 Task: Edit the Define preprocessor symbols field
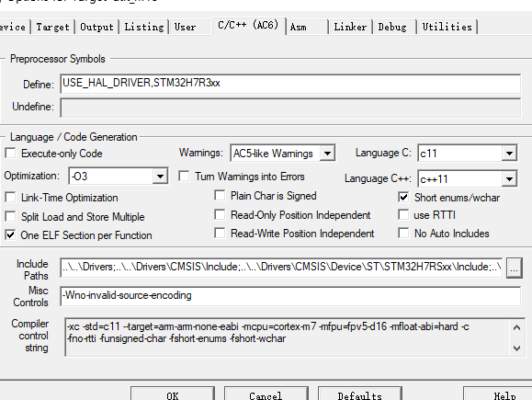pyautogui.click(x=290, y=84)
